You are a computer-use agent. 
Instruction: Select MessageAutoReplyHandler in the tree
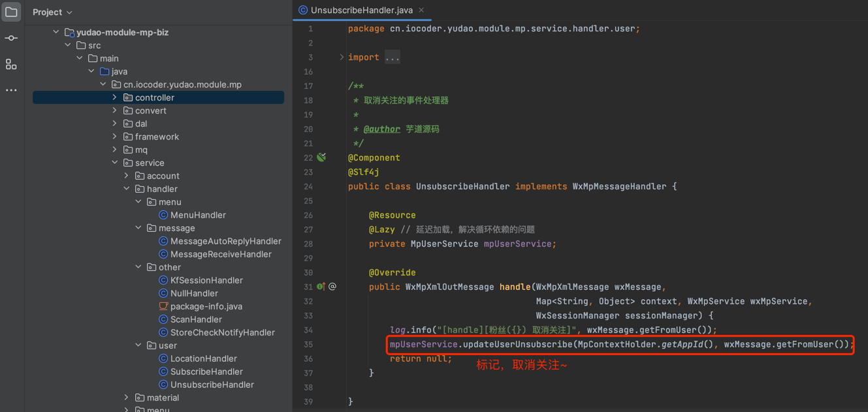[x=225, y=241]
